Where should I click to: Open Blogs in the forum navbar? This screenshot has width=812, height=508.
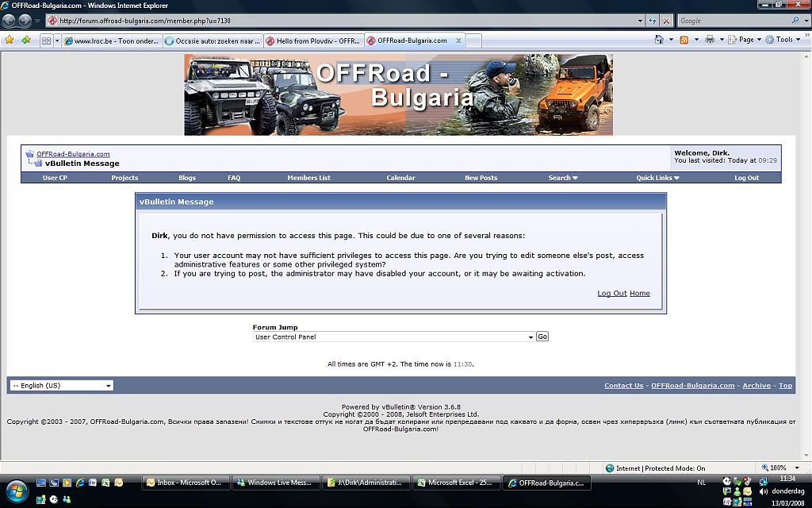187,178
